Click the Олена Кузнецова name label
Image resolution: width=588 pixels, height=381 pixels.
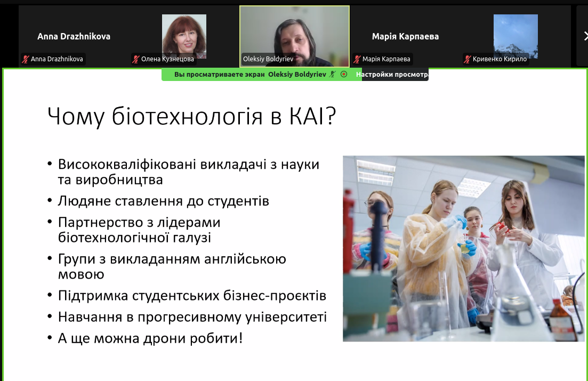click(167, 59)
